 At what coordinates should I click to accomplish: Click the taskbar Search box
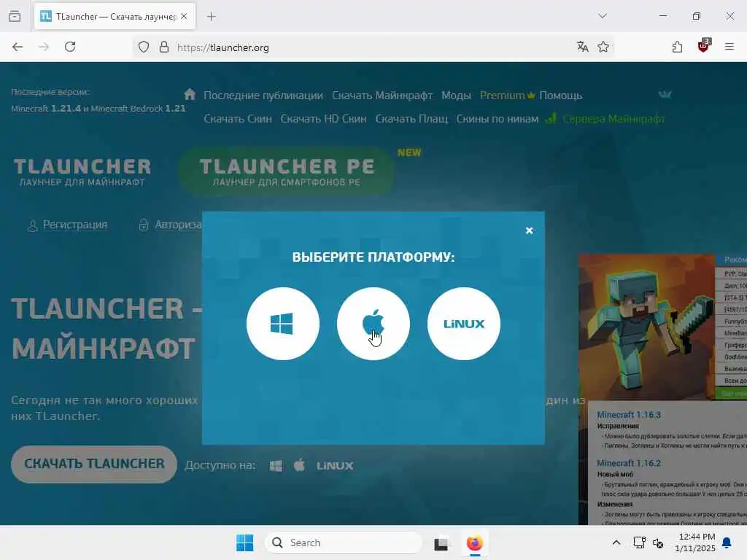(x=343, y=542)
